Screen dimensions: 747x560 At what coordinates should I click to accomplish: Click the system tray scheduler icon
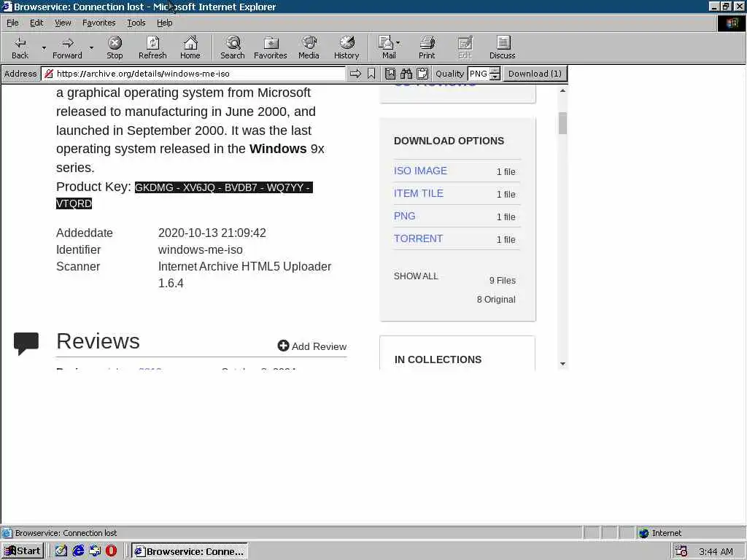tap(681, 551)
